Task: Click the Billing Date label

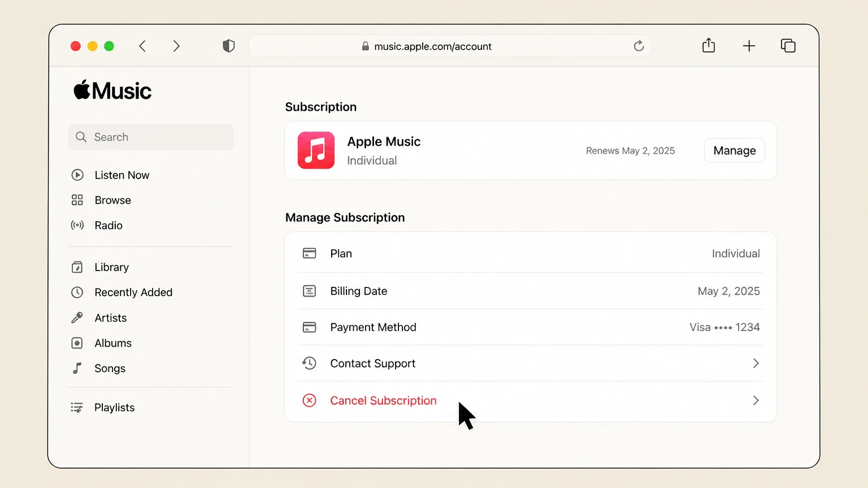Action: 359,291
